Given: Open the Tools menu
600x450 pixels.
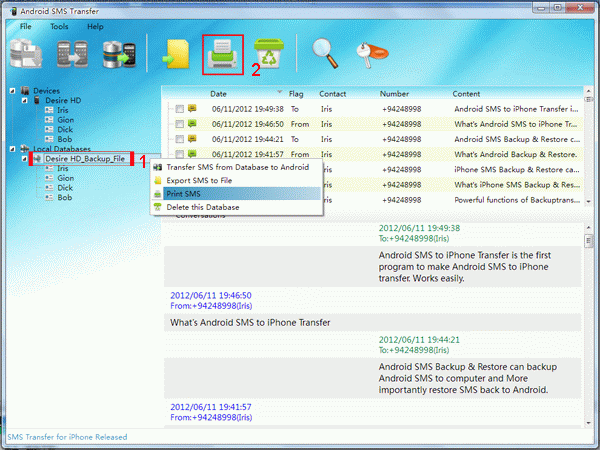Looking at the screenshot, I should click(x=59, y=26).
